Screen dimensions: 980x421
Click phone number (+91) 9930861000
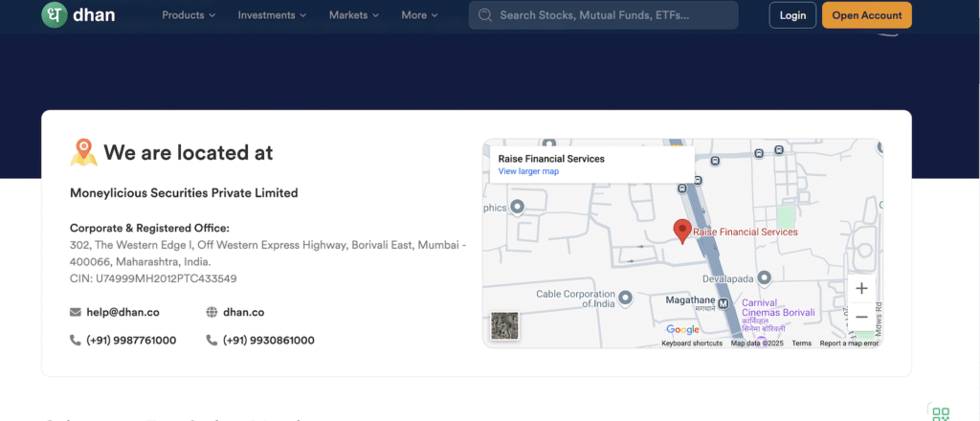(x=269, y=341)
